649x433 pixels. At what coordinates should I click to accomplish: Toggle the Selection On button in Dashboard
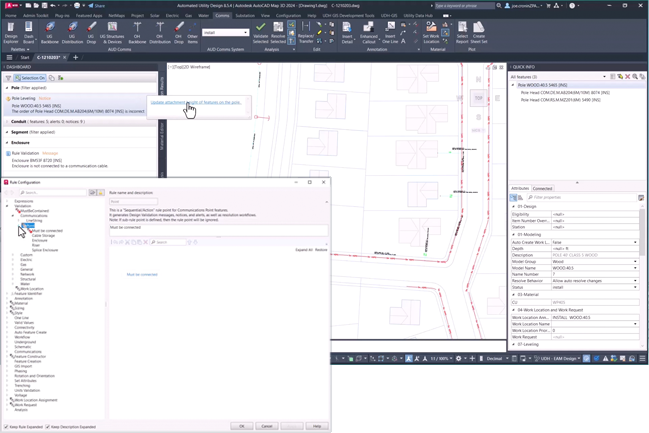[30, 78]
